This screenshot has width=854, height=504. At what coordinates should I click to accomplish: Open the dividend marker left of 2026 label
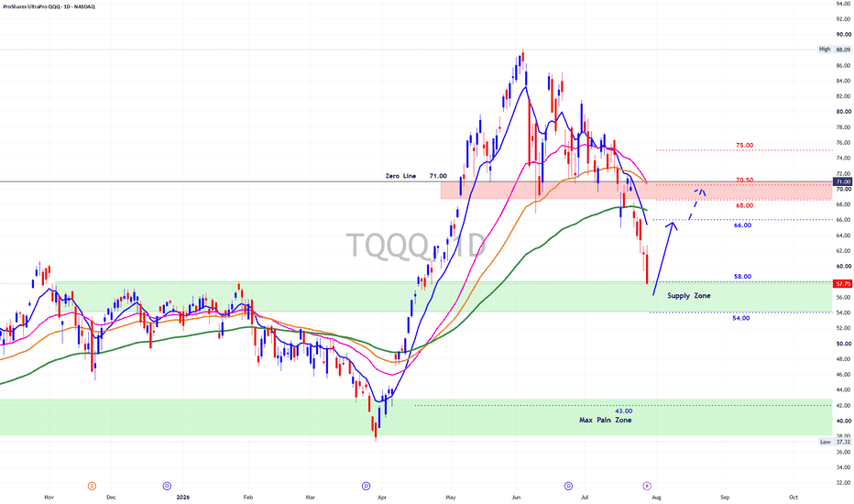click(167, 486)
